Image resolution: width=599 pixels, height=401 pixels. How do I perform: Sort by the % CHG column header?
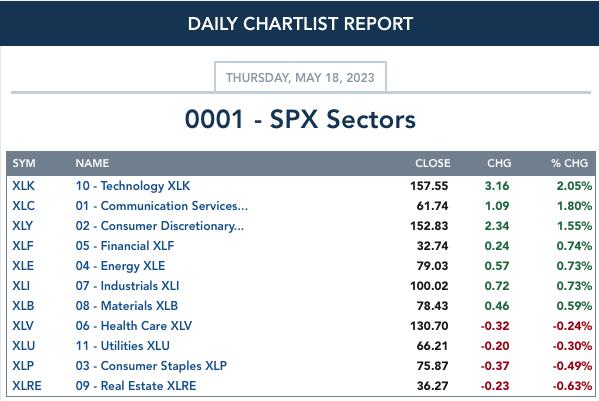click(569, 163)
